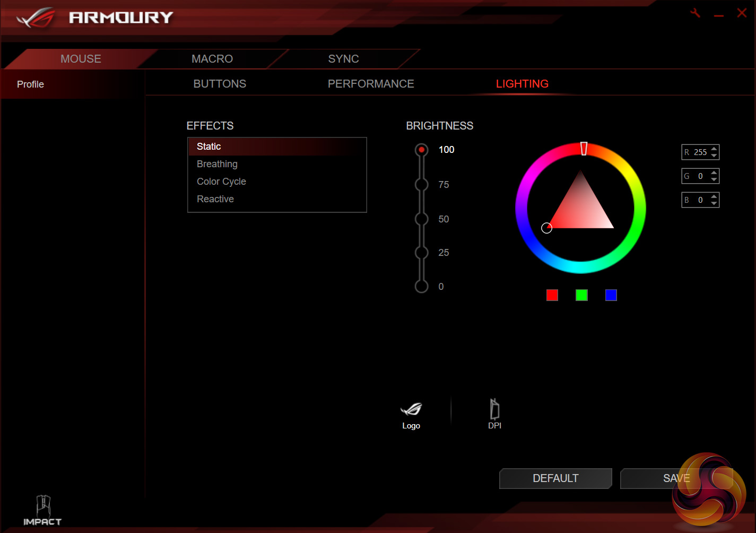The image size is (756, 533).
Task: Set brightness to 0
Action: tap(422, 287)
